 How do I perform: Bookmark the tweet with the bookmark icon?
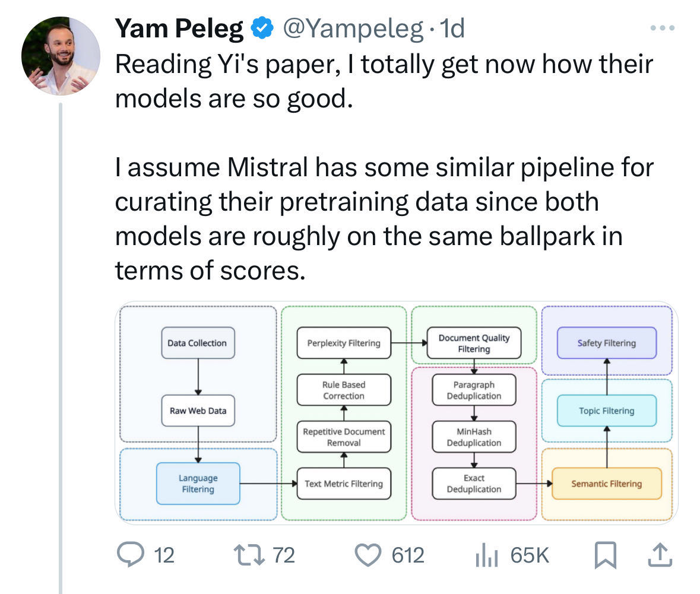[606, 555]
